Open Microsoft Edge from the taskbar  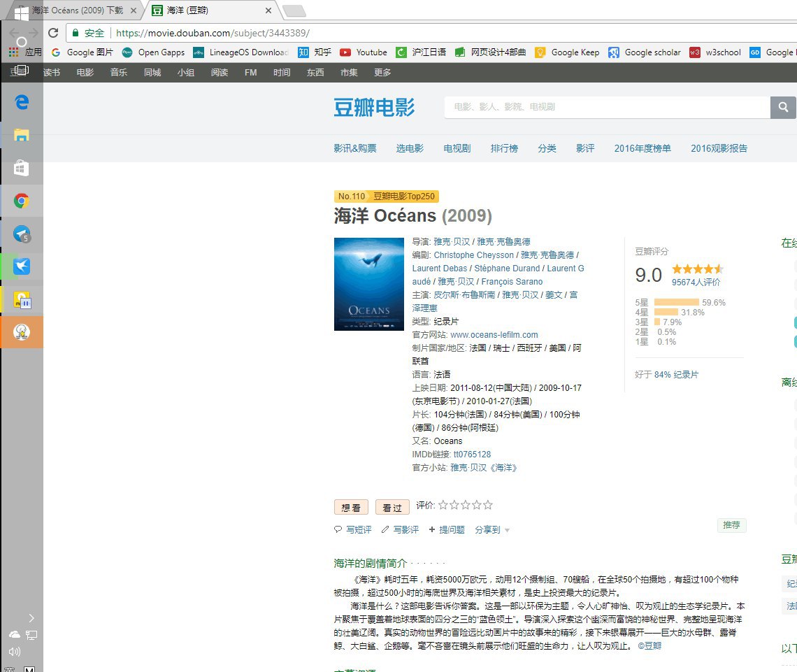(22, 102)
